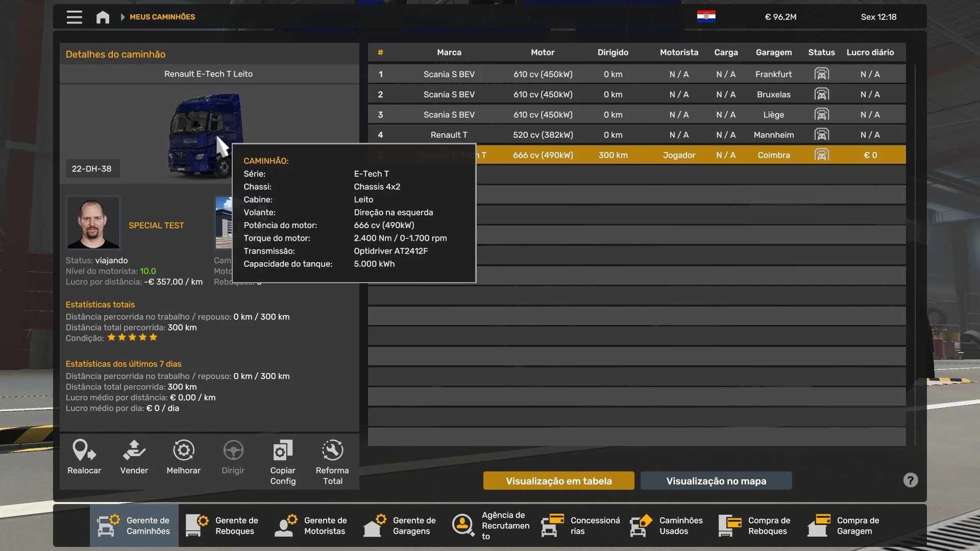Image resolution: width=980 pixels, height=551 pixels.
Task: Go to the home screen icon
Action: (x=103, y=17)
